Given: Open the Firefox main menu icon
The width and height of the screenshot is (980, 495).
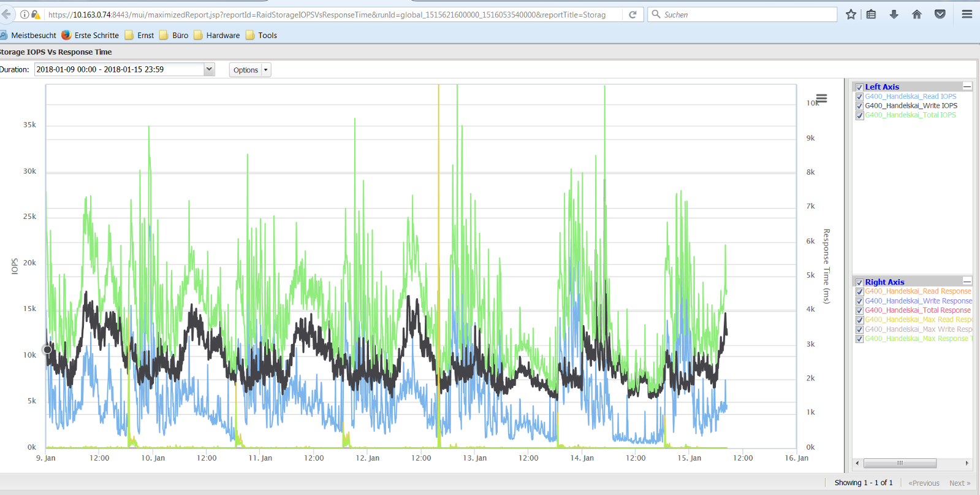Looking at the screenshot, I should point(967,14).
